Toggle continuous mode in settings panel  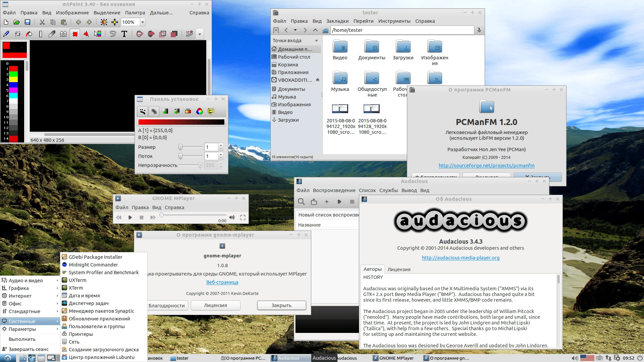(x=143, y=111)
